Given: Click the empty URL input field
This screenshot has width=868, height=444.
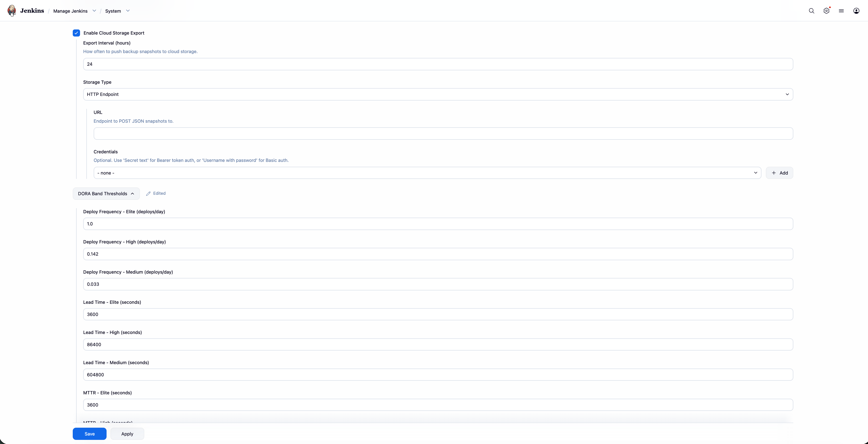Looking at the screenshot, I should point(443,133).
